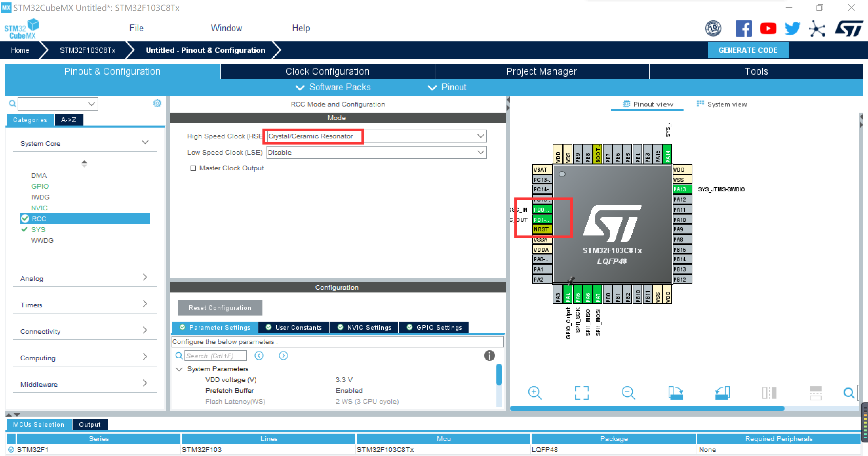
Task: Open settings gear in categories panel
Action: point(157,103)
